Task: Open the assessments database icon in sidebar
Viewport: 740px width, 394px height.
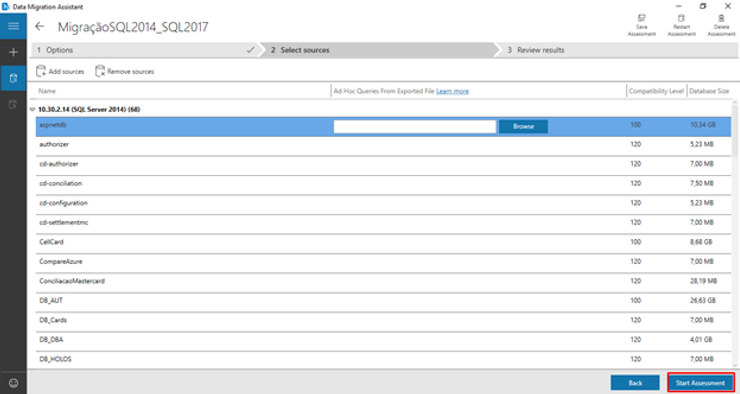Action: point(13,78)
